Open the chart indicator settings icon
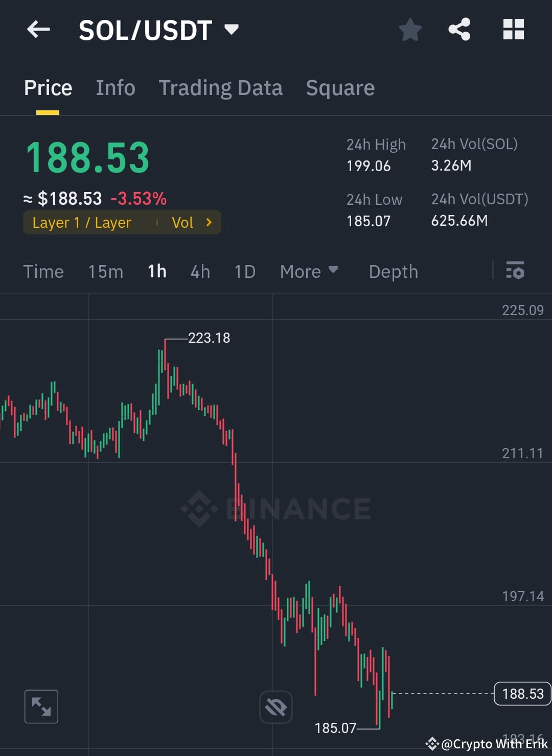The height and width of the screenshot is (756, 552). tap(515, 271)
